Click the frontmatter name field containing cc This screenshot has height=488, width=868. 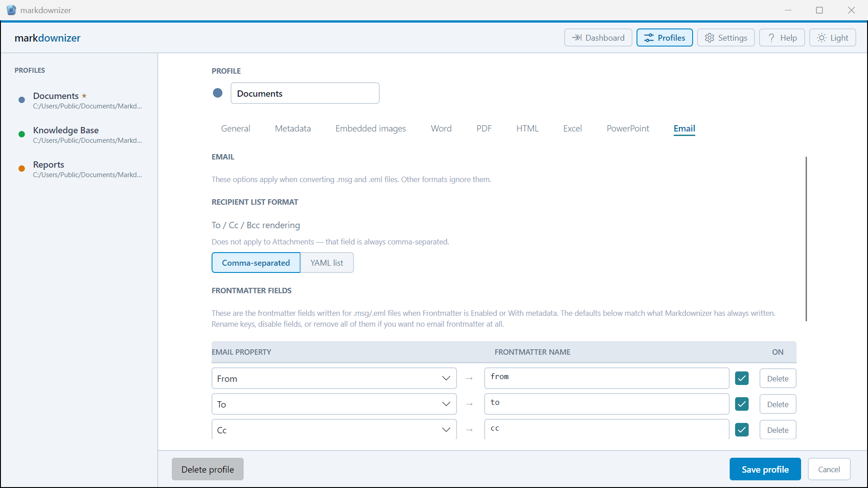click(606, 429)
